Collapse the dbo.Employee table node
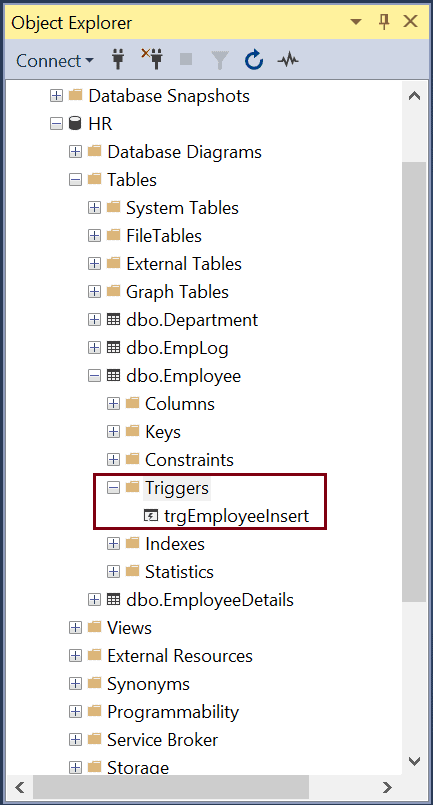Image resolution: width=440 pixels, height=805 pixels. [94, 375]
